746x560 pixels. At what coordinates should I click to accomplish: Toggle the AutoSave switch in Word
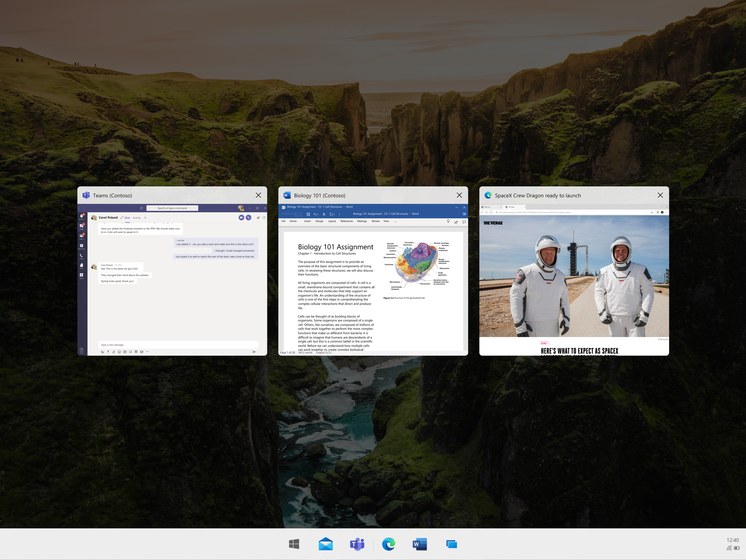[298, 214]
